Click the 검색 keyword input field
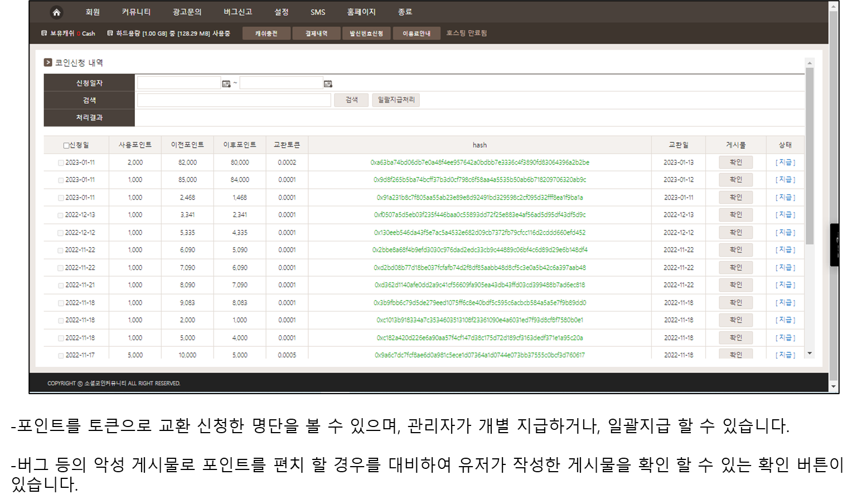Image resolution: width=867 pixels, height=504 pixels. [x=234, y=100]
